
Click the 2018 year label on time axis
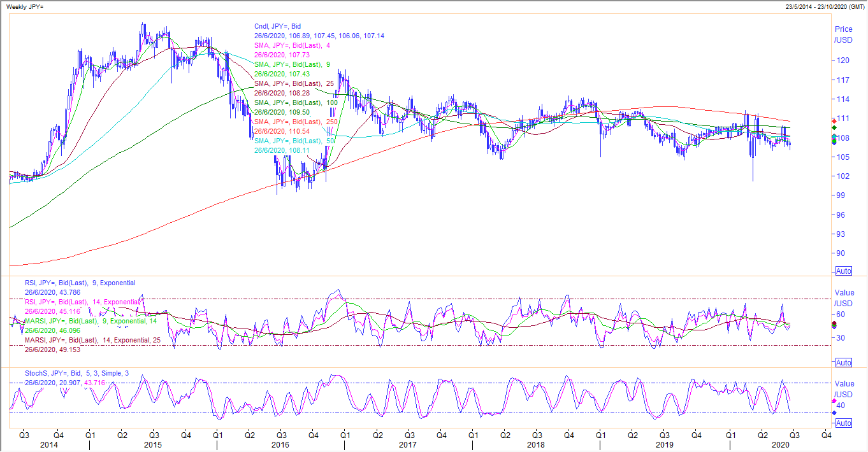point(536,446)
